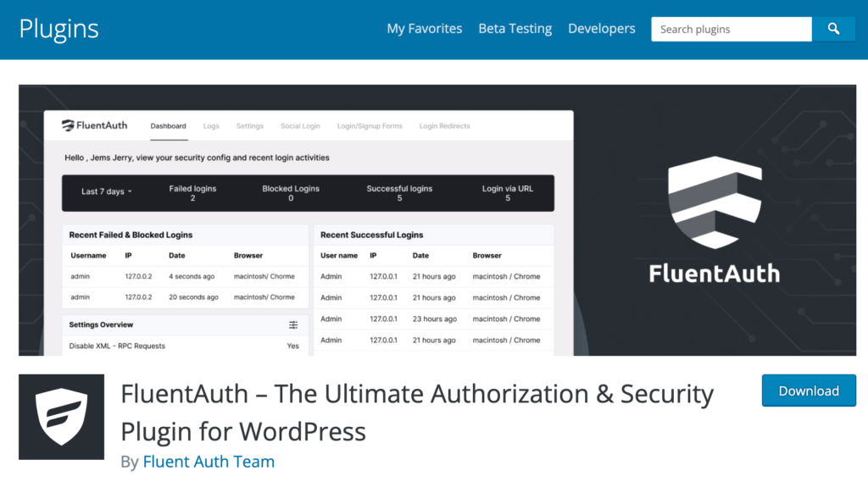Click the search magnifier icon button

tap(833, 29)
